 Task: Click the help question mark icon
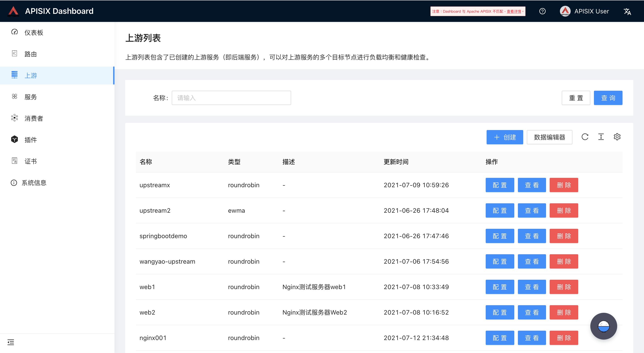click(542, 11)
